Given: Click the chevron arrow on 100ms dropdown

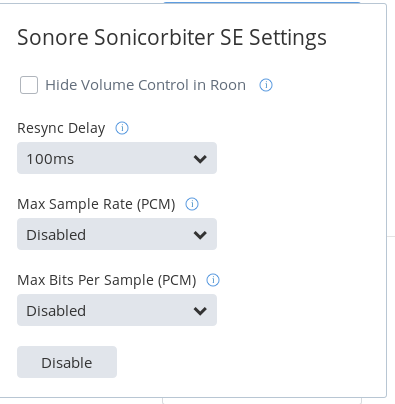Looking at the screenshot, I should click(200, 159).
